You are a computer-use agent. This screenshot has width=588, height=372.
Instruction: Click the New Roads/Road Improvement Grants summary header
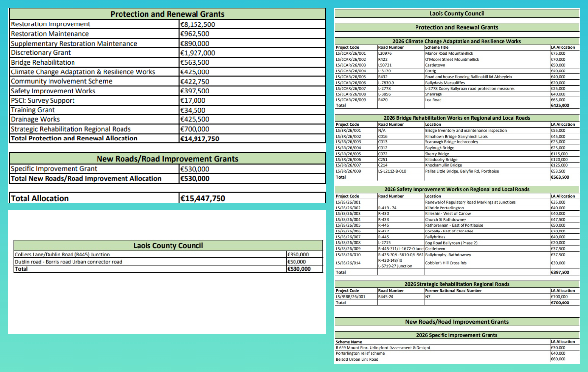168,159
